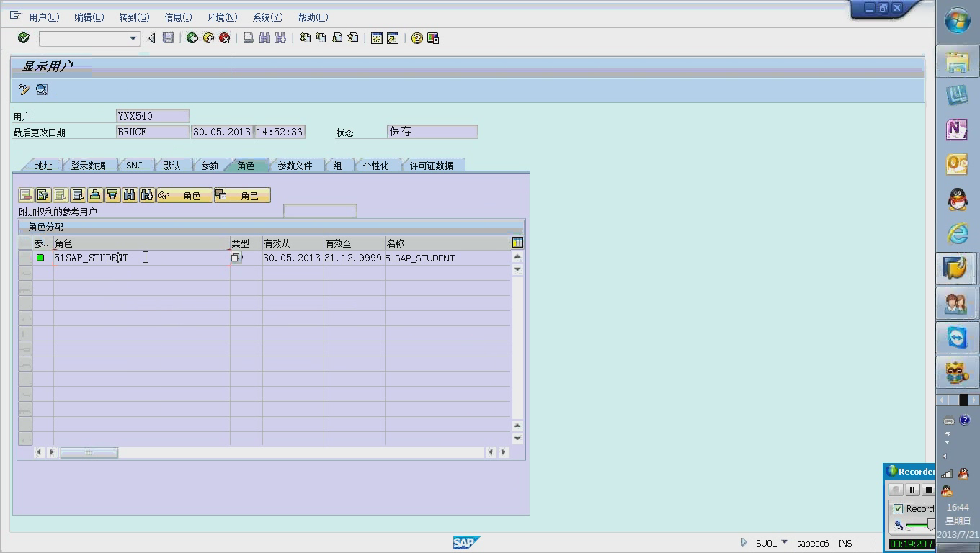Click the Delete Row icon in role toolbar
The image size is (980, 553).
coord(26,195)
